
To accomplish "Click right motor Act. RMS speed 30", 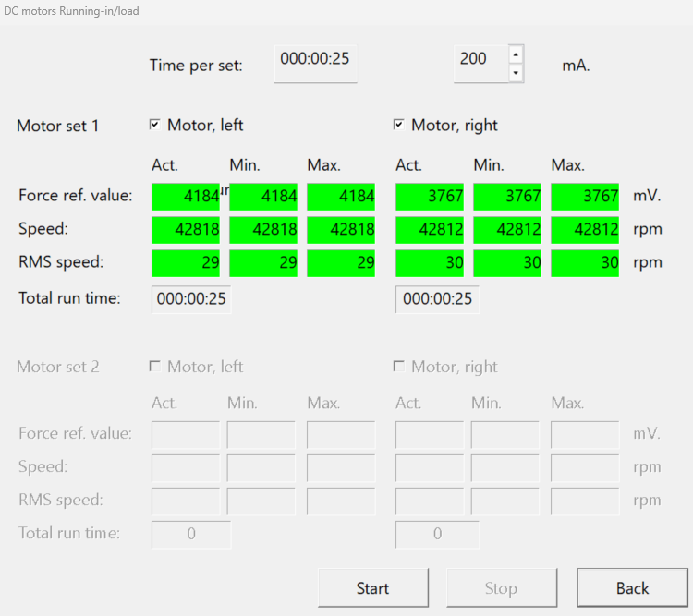I will (430, 263).
